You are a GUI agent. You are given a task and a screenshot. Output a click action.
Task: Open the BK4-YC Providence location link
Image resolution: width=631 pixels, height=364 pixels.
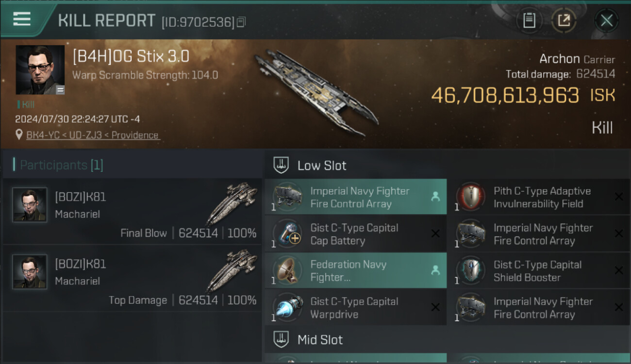(92, 135)
